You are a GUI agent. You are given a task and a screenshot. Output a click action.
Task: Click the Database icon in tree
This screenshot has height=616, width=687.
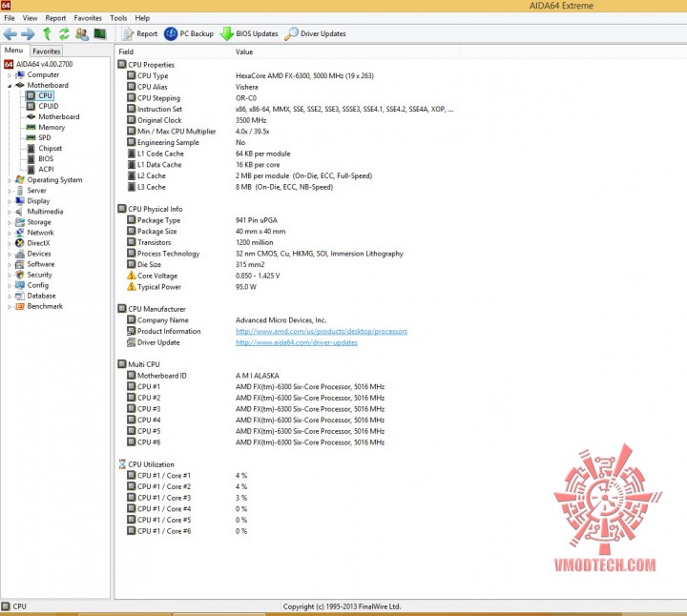coord(20,296)
